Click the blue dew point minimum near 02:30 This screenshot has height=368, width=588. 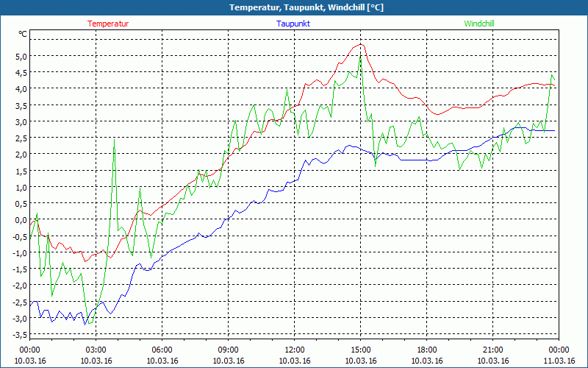[85, 324]
